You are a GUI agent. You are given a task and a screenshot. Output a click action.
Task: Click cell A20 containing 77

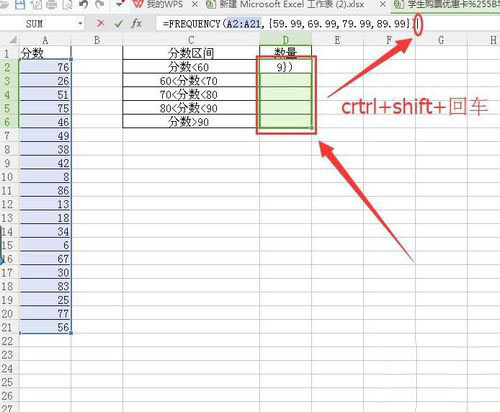tap(45, 313)
